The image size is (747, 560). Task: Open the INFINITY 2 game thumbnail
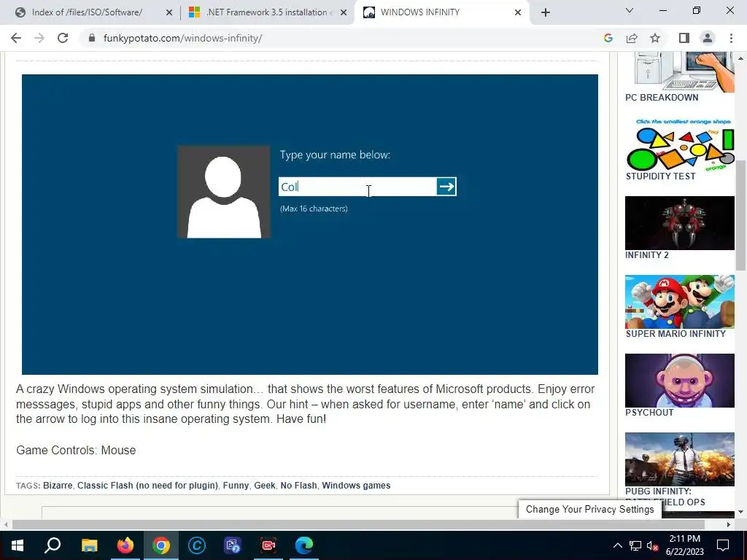coord(680,223)
